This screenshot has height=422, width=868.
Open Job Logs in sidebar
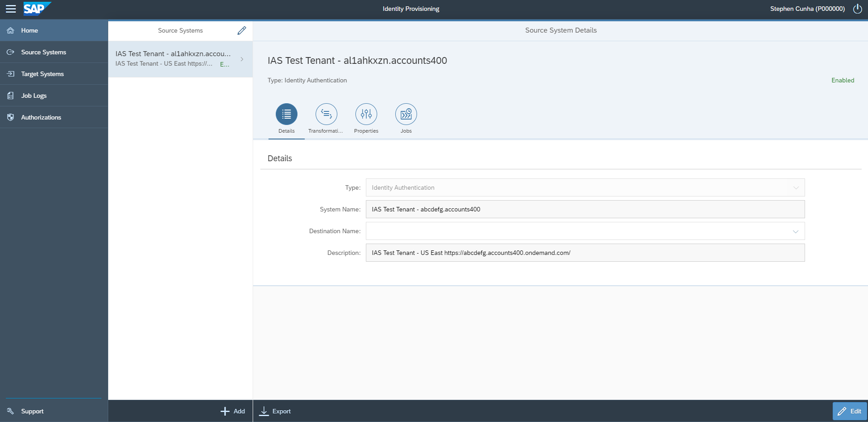[x=54, y=96]
